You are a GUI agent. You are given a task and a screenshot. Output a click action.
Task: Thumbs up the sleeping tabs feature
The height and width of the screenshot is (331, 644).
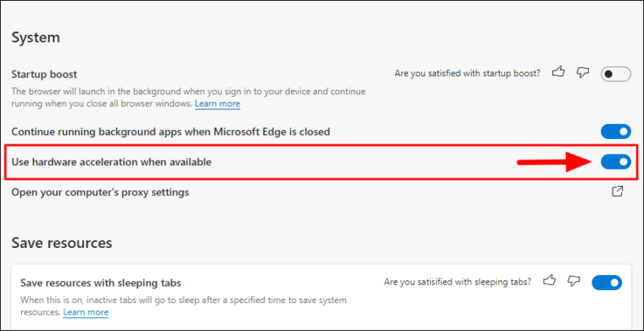tap(549, 281)
